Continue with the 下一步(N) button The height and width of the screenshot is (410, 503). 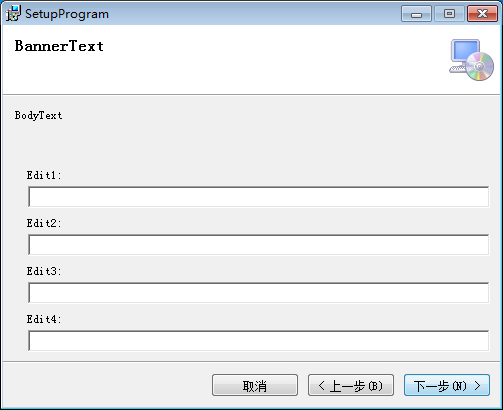(447, 385)
